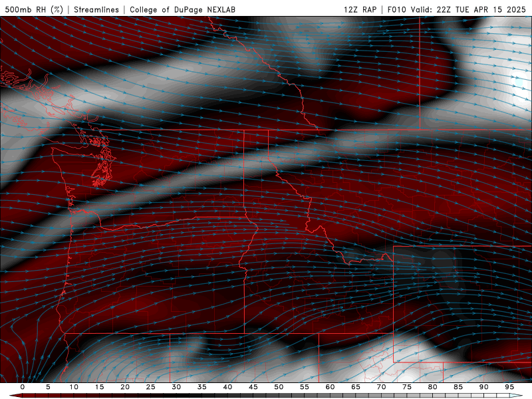Click the colorbar label '60'
Image resolution: width=532 pixels, height=399 pixels.
coord(330,387)
